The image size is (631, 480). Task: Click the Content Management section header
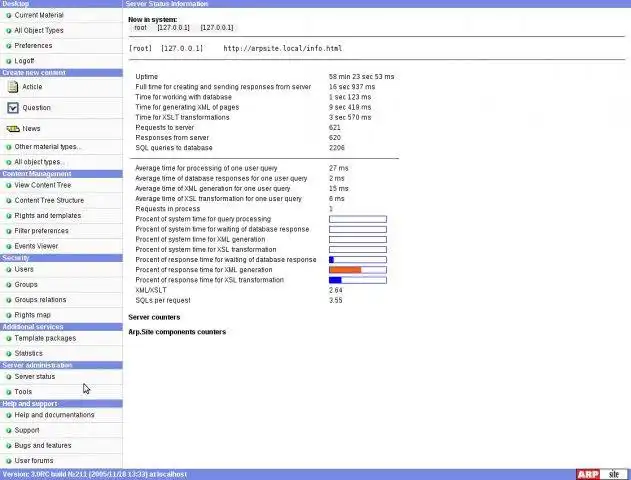pos(61,174)
